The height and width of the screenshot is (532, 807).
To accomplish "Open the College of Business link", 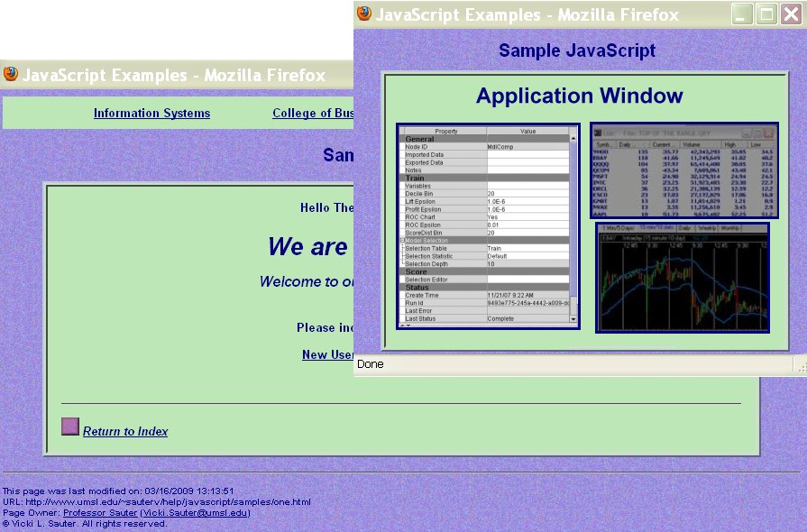I will pos(313,114).
